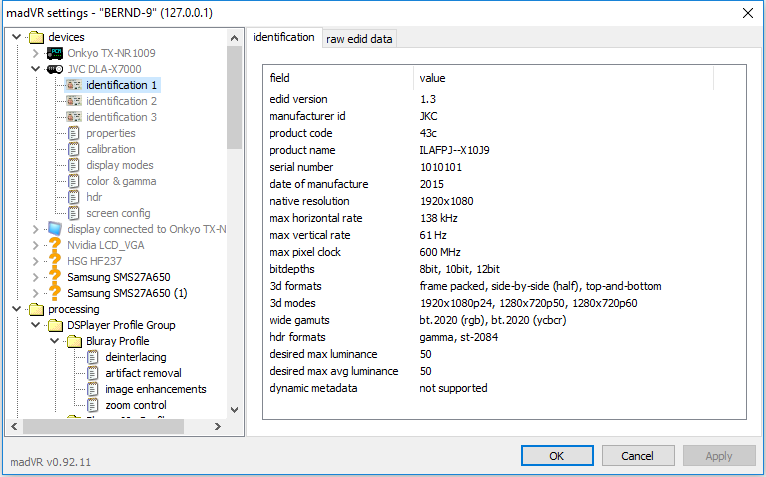Image resolution: width=766 pixels, height=477 pixels.
Task: Expand the HSG HF237 node
Action: click(35, 261)
